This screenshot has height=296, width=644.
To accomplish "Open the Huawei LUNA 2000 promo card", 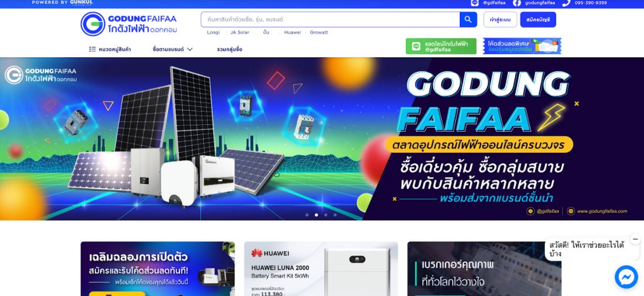I will click(x=321, y=268).
